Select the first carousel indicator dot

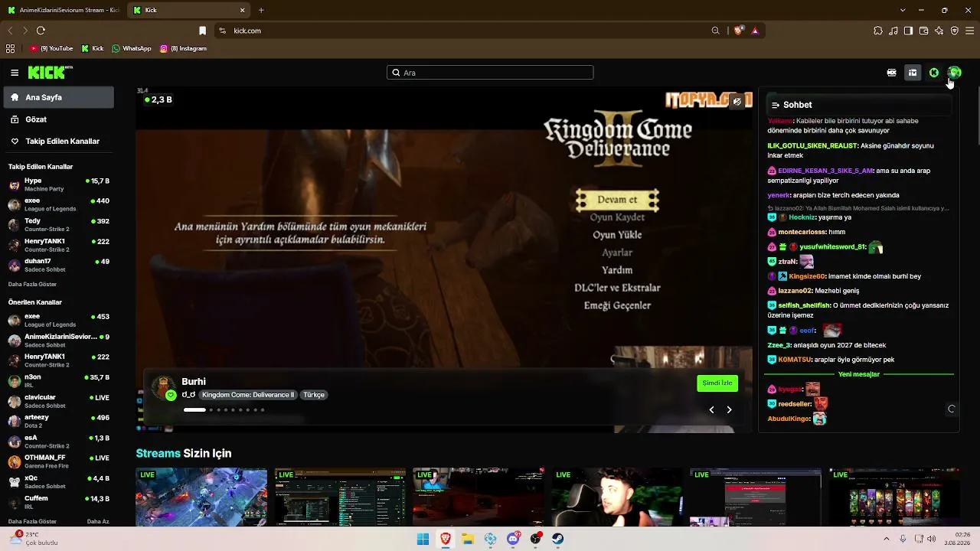click(194, 409)
